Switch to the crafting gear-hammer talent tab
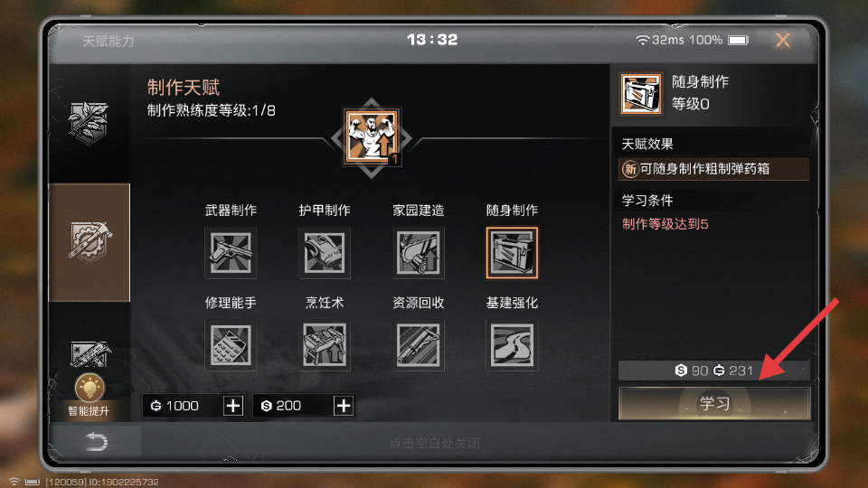Image resolution: width=868 pixels, height=488 pixels. coord(90,242)
